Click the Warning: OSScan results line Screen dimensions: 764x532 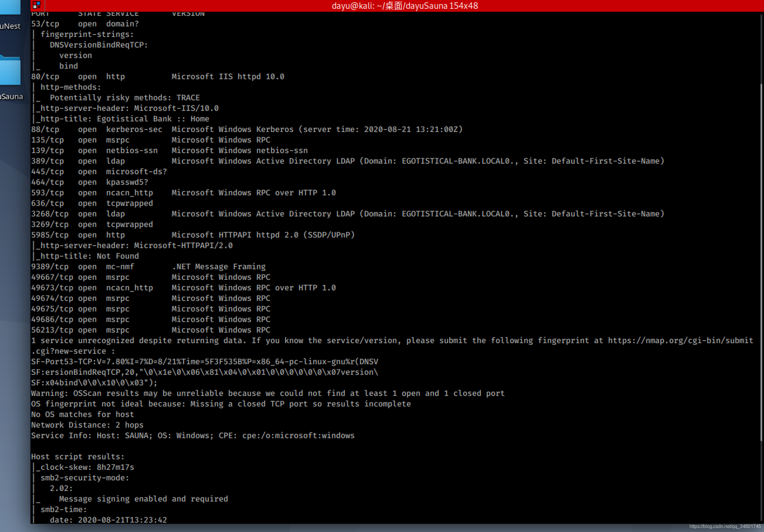(x=268, y=393)
